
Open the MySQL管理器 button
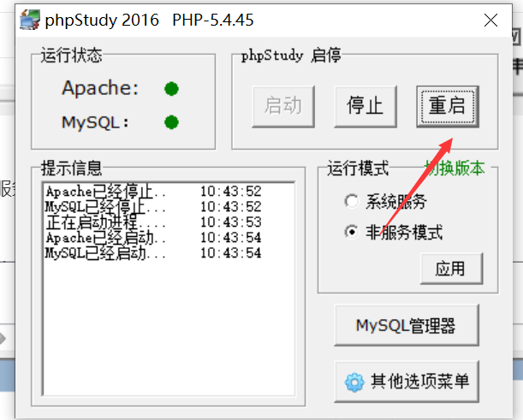pyautogui.click(x=407, y=325)
